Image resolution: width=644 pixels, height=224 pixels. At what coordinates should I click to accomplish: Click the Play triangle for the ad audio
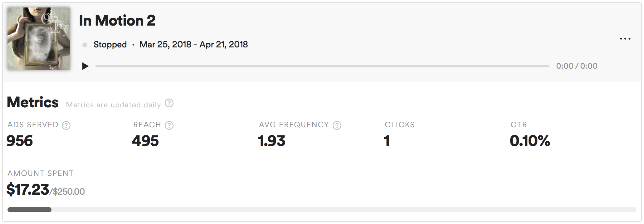85,66
